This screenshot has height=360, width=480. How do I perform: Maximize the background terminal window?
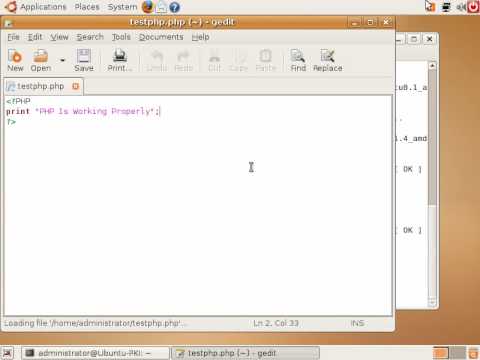[414, 39]
